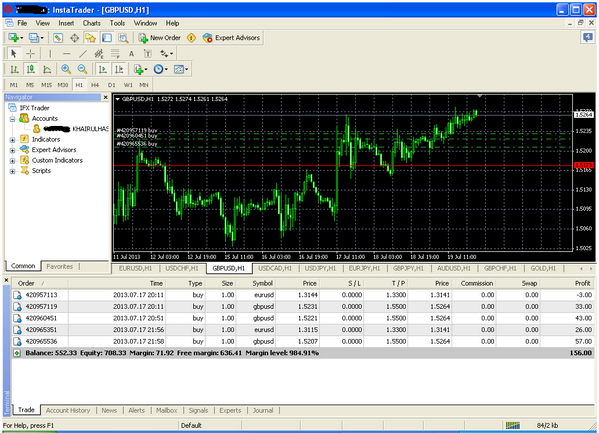The image size is (599, 433).
Task: Select the Trendline drawing tool
Action: [83, 54]
